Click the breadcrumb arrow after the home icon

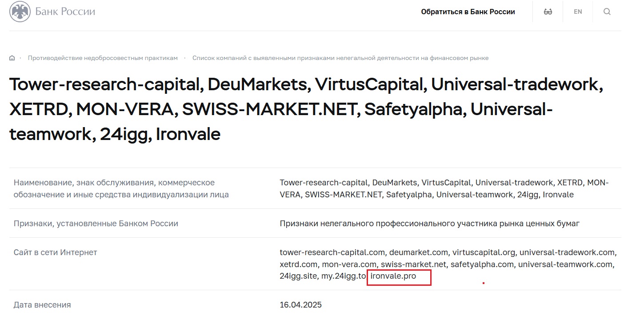(x=20, y=58)
